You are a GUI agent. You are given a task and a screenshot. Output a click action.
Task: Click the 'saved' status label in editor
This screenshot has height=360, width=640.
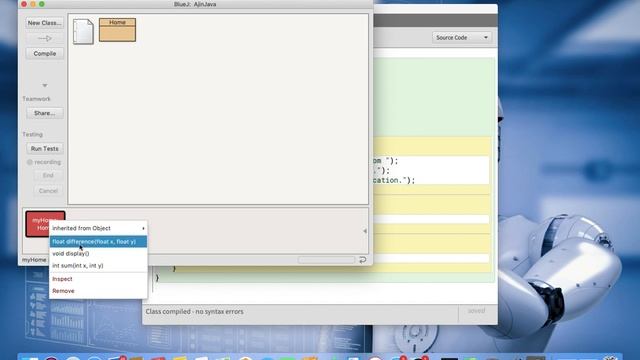(x=476, y=311)
